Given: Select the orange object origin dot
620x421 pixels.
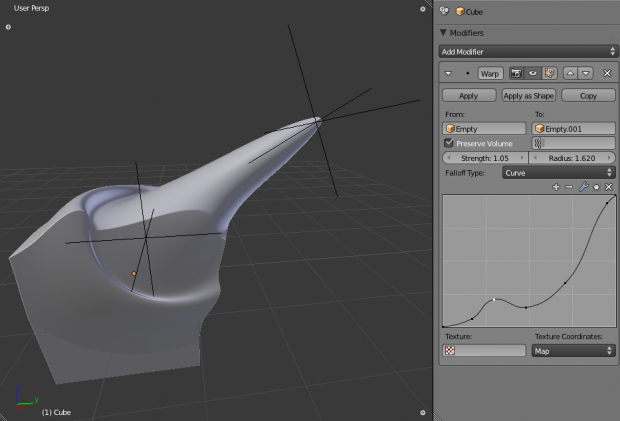Looking at the screenshot, I should [134, 274].
